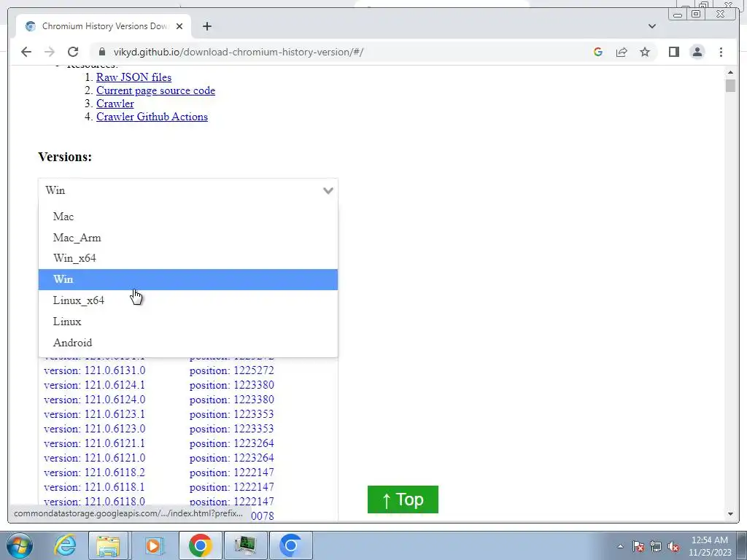747x560 pixels.
Task: Share this page icon
Action: coord(622,52)
